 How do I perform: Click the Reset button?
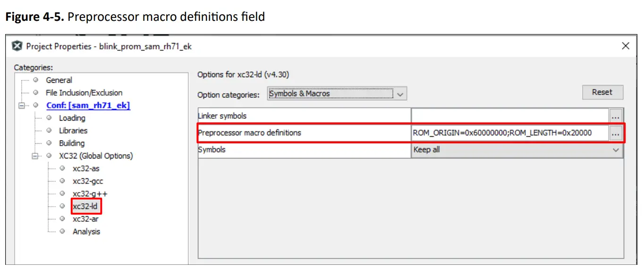pos(602,92)
